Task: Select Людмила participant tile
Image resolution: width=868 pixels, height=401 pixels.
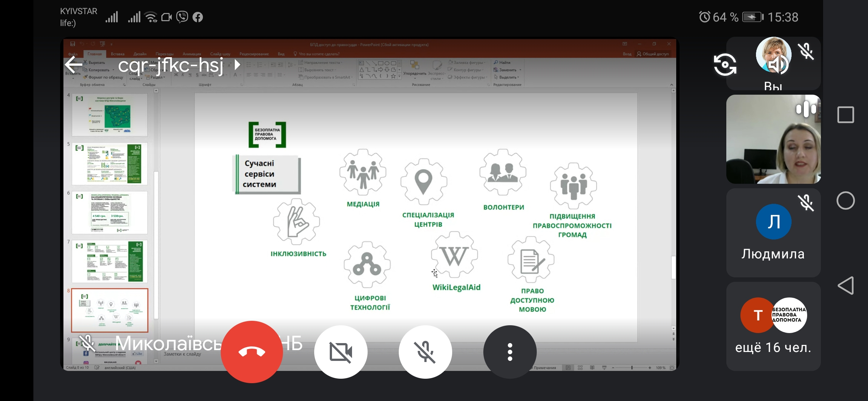Action: click(773, 233)
